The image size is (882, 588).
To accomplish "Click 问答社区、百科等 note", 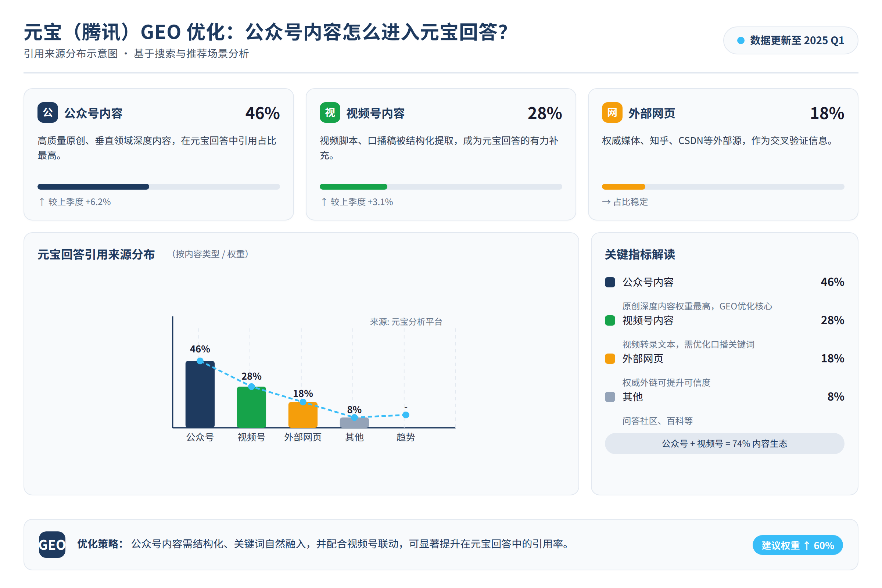I will [657, 421].
